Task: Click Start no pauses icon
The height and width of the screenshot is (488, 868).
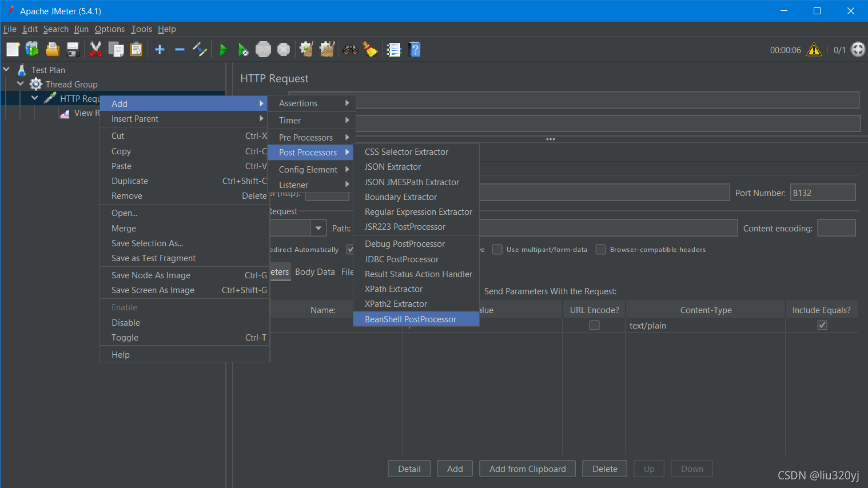Action: click(x=243, y=50)
